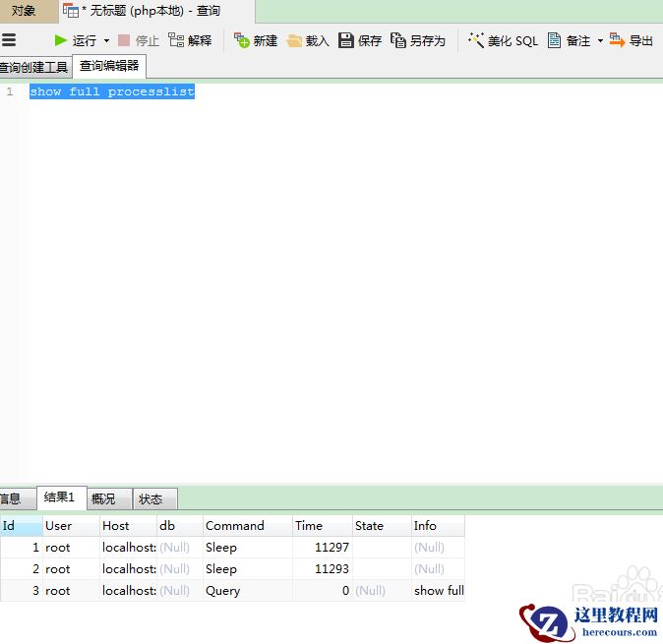Image resolution: width=663 pixels, height=644 pixels.
Task: Click the Time column header
Action: (x=323, y=526)
